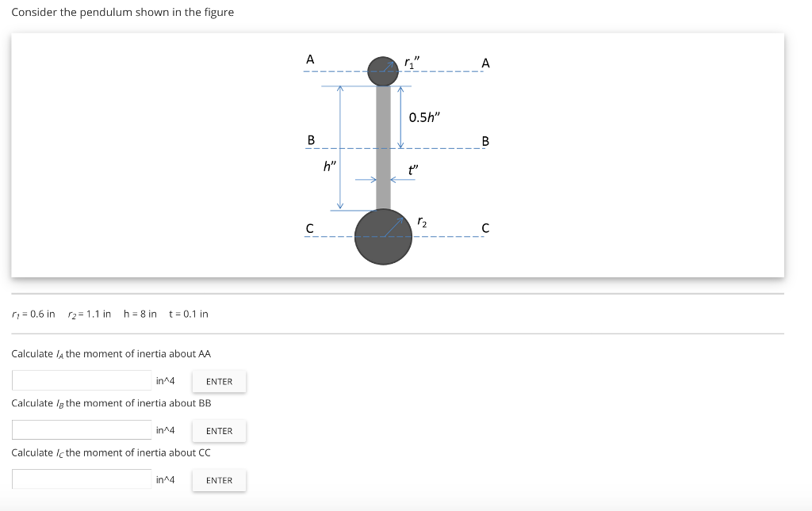Screen dimensions: 812x511
Task: Click the ENTER button for the IC answer
Action: coord(219,480)
